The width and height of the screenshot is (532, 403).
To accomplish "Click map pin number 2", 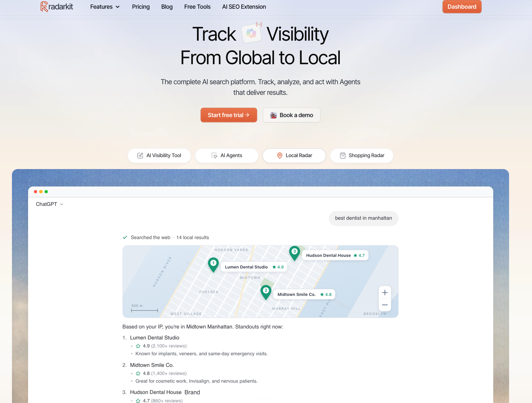I will click(x=266, y=292).
